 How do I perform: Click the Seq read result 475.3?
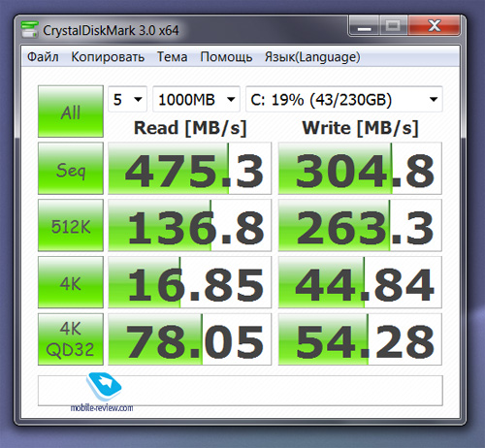tap(189, 168)
